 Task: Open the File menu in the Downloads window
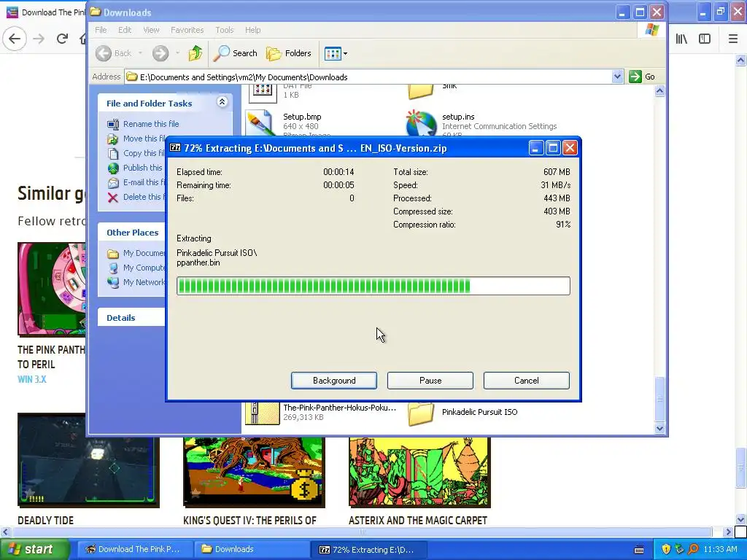click(101, 30)
